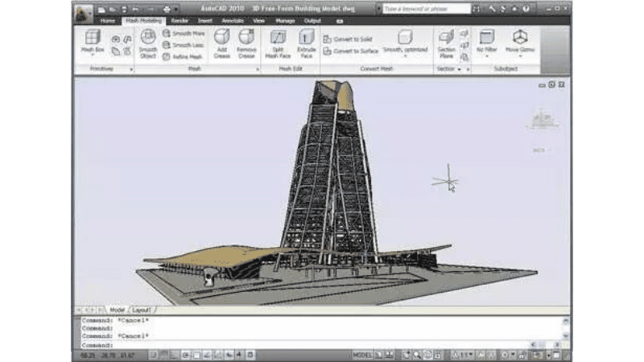Click the binoculars search icon in the title bar
The height and width of the screenshot is (362, 644).
click(476, 9)
